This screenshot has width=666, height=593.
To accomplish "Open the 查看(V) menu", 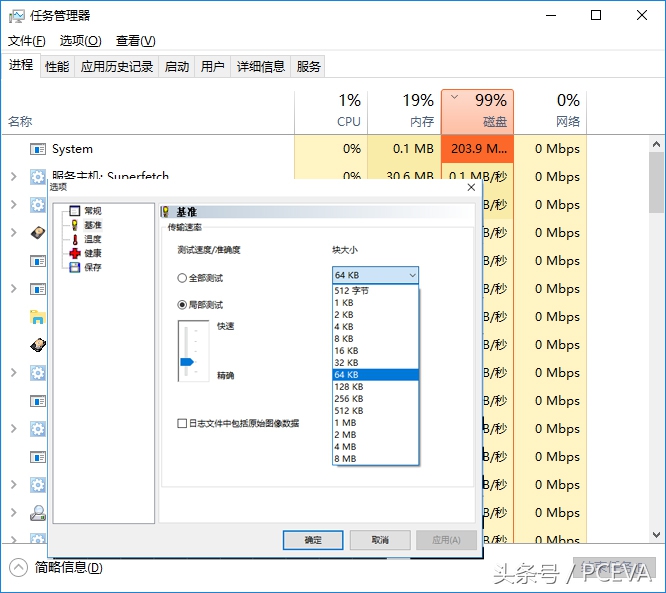I will pyautogui.click(x=135, y=41).
